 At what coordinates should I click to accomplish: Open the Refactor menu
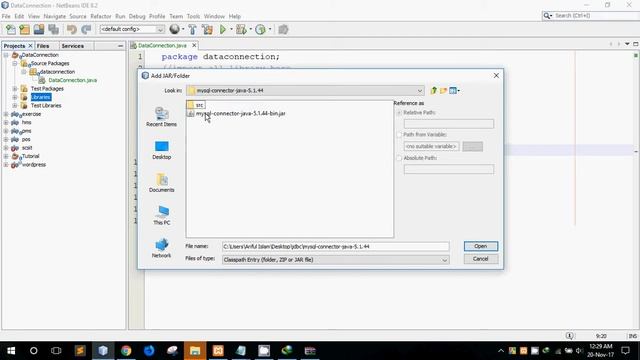click(x=101, y=16)
